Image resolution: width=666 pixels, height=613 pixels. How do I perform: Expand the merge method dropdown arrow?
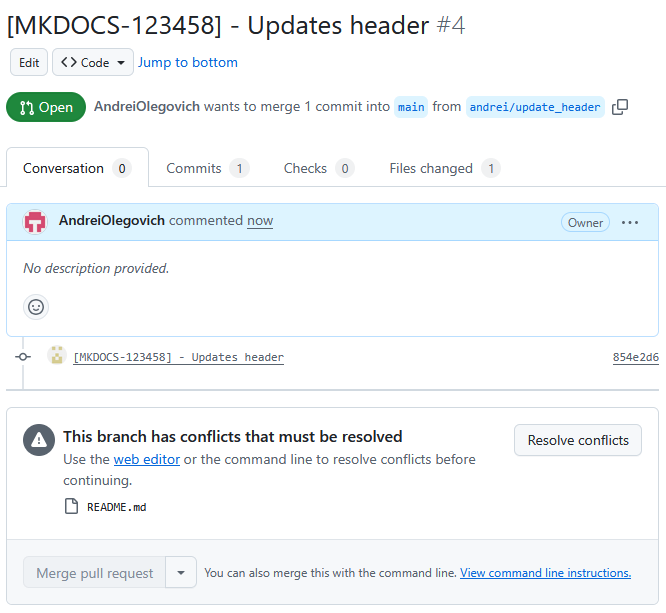[x=181, y=573]
